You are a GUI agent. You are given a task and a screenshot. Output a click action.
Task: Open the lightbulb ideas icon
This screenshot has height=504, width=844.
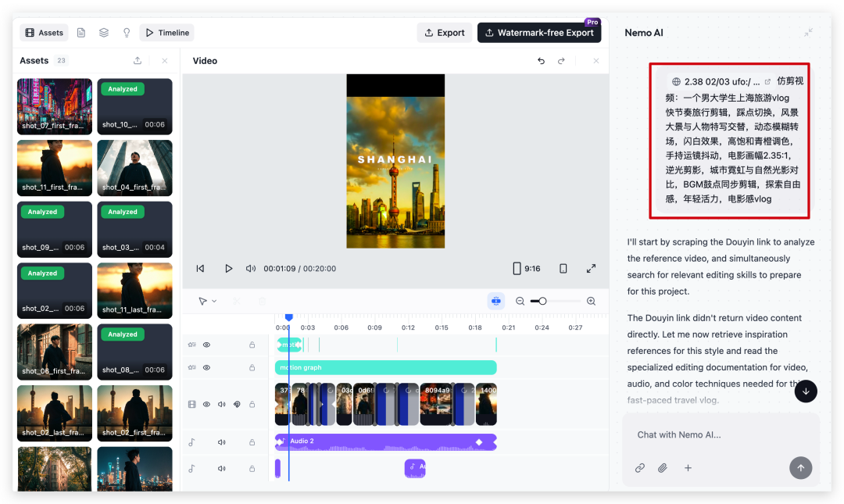tap(127, 33)
